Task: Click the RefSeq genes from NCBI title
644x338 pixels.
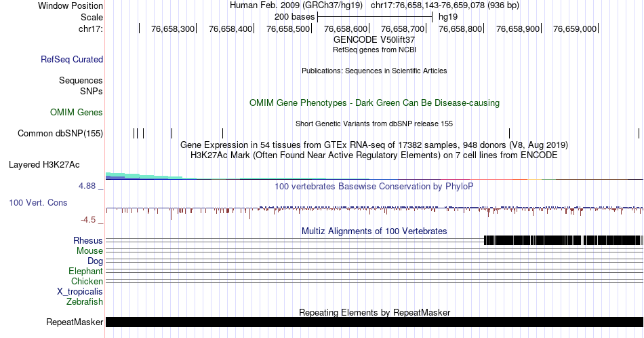Action: pos(374,50)
